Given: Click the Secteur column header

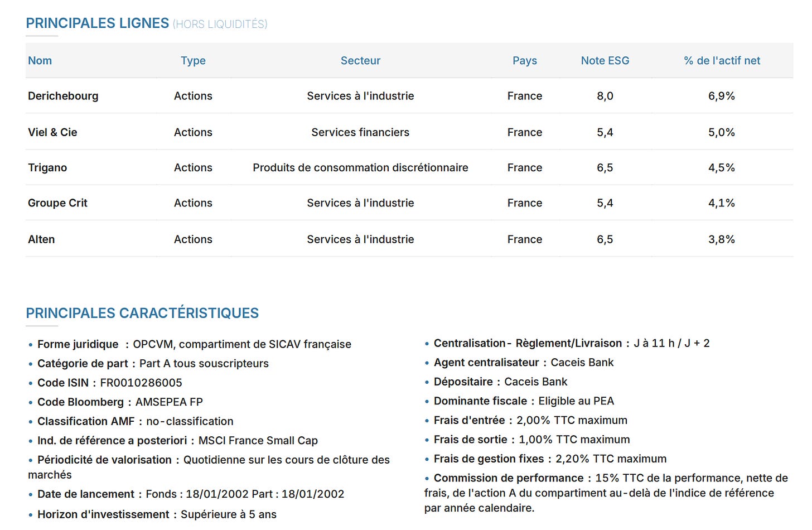Looking at the screenshot, I should [360, 61].
